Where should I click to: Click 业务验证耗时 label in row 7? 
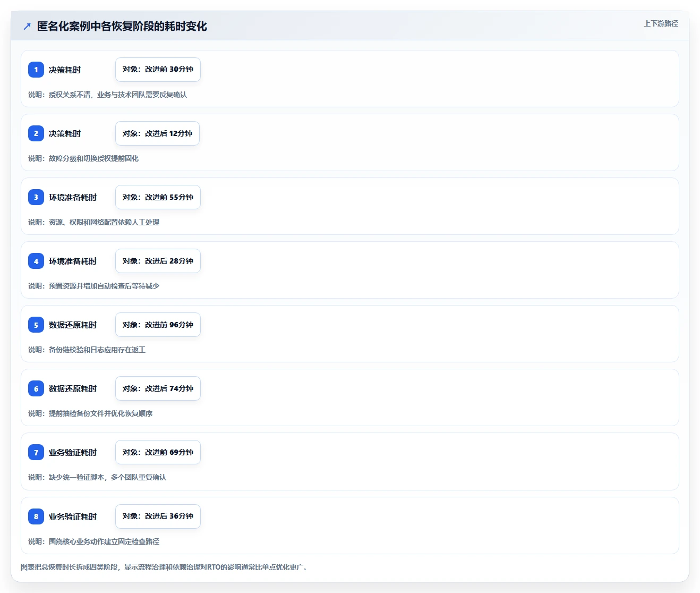coord(73,452)
